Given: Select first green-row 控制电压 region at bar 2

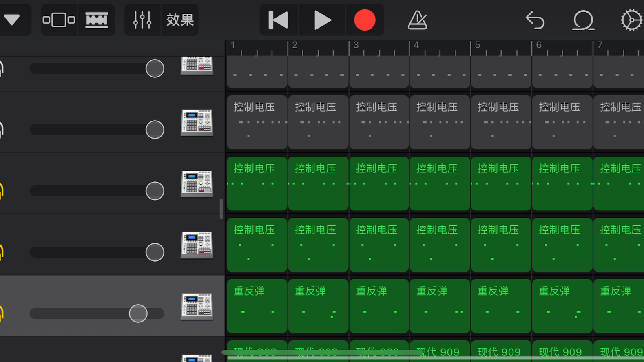Looking at the screenshot, I should coord(318,183).
